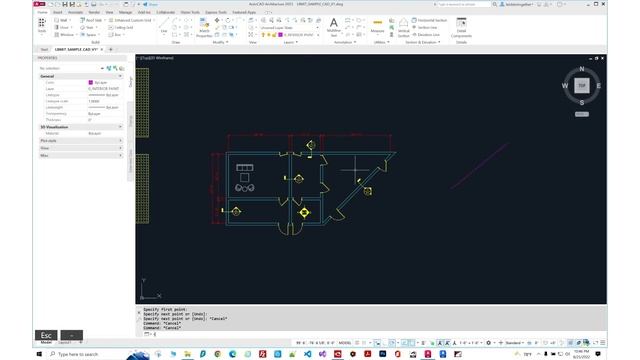Click the layer color swatch in Layers panel
The image size is (640, 360).
coord(280,35)
